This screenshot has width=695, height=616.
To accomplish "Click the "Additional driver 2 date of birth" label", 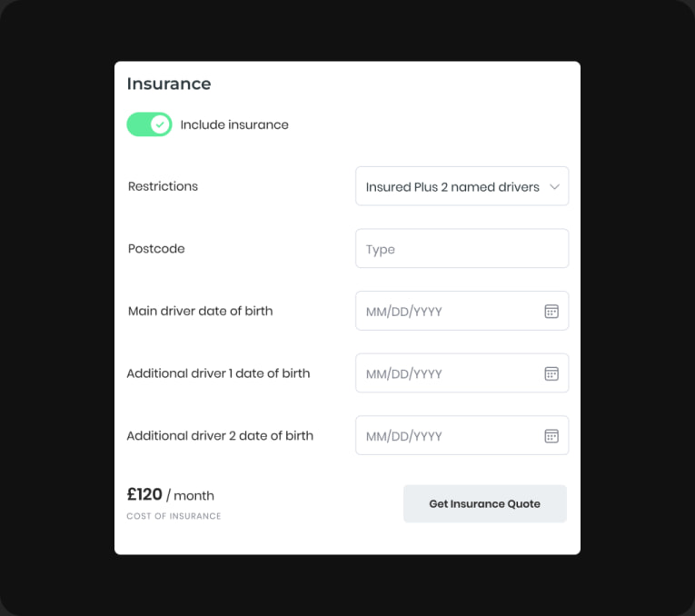I will pos(220,436).
